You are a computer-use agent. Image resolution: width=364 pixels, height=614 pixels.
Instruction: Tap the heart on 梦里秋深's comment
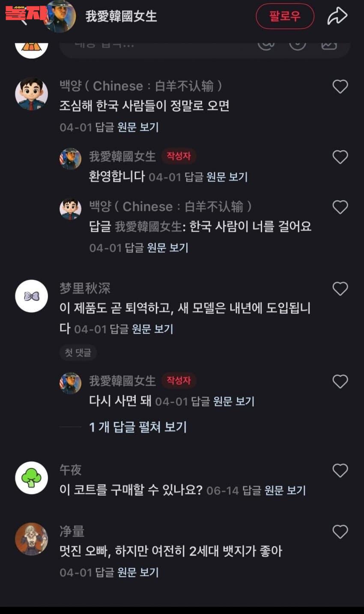(340, 289)
